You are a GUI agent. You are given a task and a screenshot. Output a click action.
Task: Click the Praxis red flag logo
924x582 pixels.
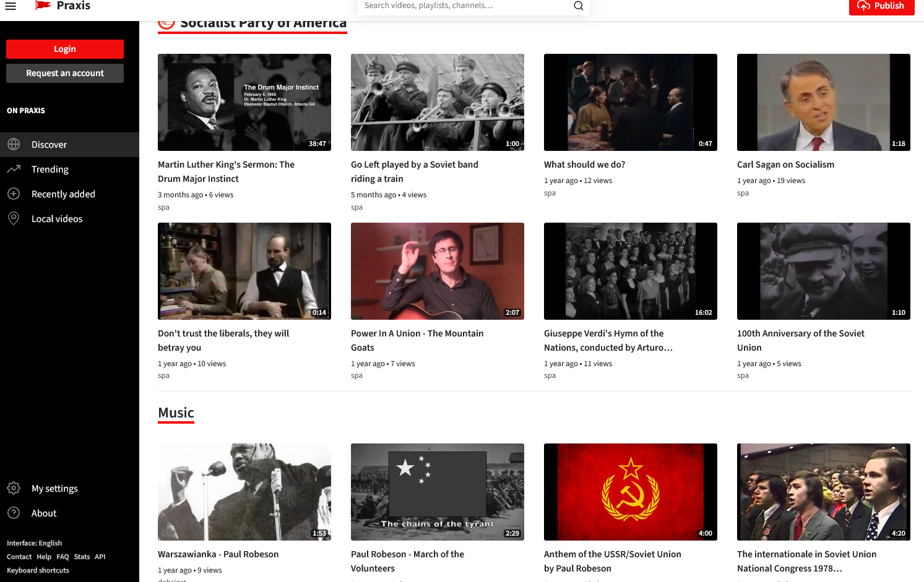(43, 6)
